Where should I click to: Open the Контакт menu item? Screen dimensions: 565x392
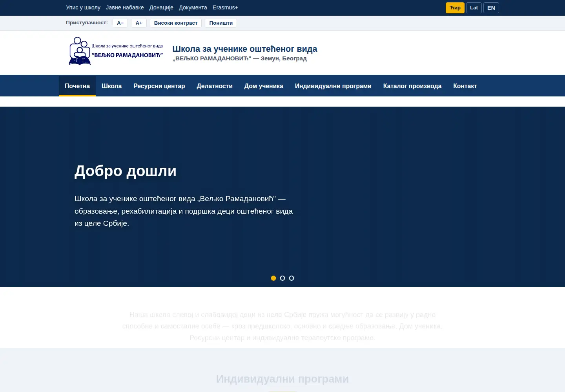click(x=465, y=86)
